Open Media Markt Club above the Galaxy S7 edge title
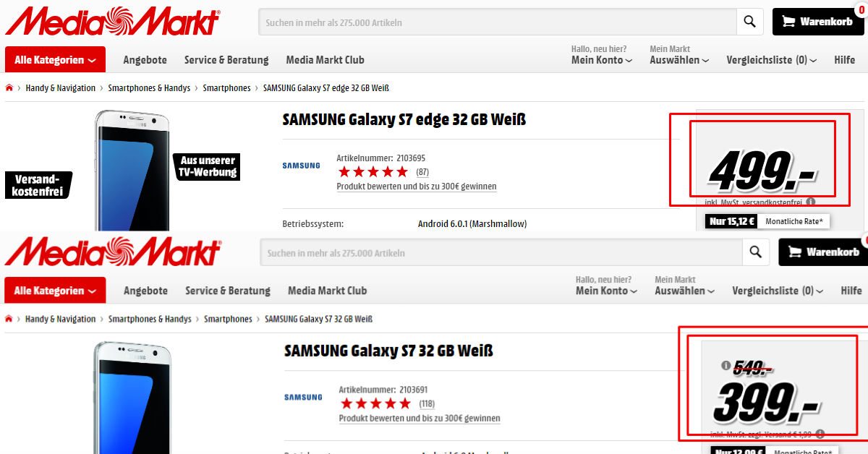This screenshot has height=454, width=868. [325, 60]
